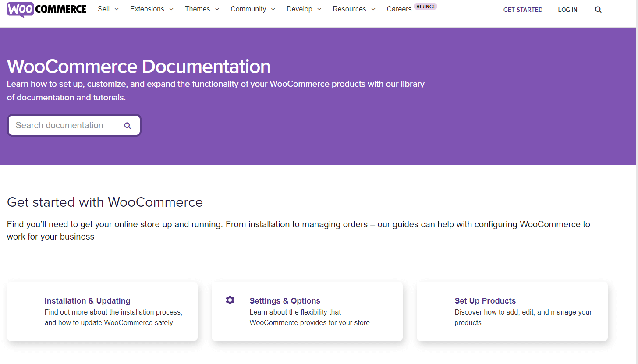Click the WooCommerce Documentation heading
The image size is (638, 364).
(139, 67)
